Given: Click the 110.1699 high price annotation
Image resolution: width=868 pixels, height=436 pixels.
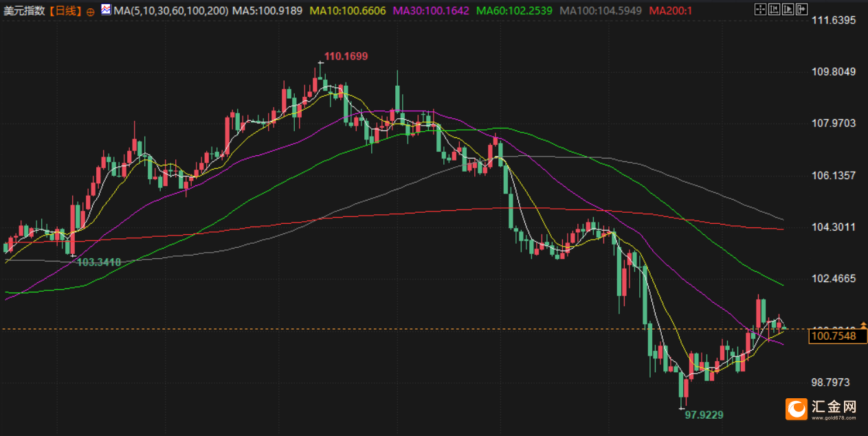Looking at the screenshot, I should (346, 56).
